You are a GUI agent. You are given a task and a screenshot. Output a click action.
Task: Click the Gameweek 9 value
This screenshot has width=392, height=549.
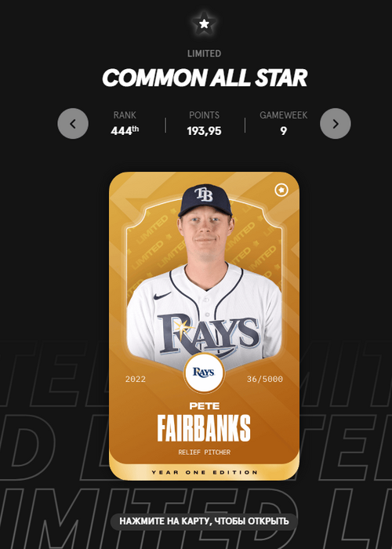pos(284,131)
